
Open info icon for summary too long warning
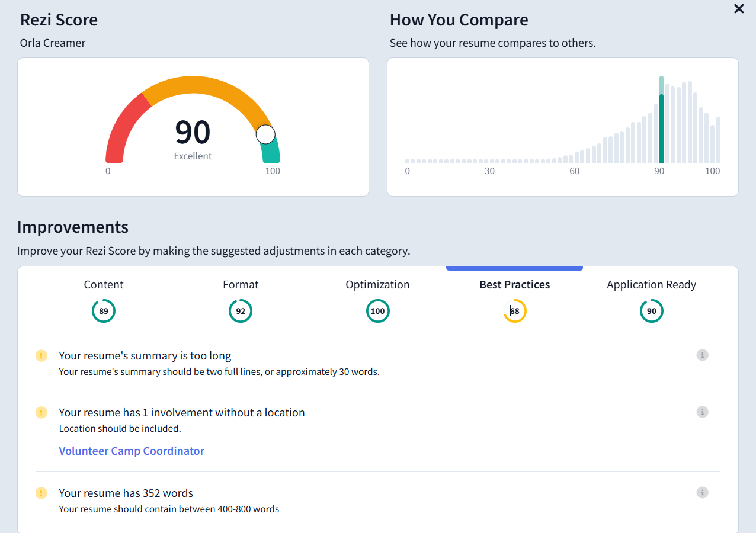(702, 355)
